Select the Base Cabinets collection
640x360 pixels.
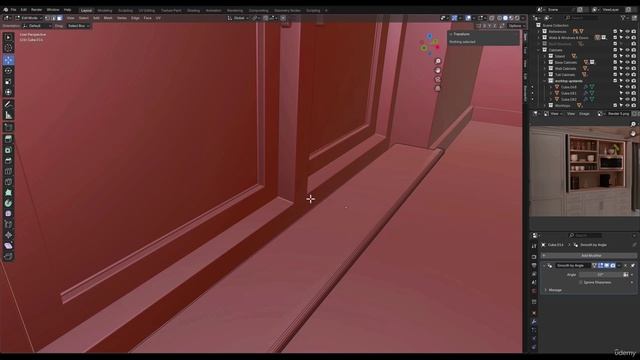point(566,62)
